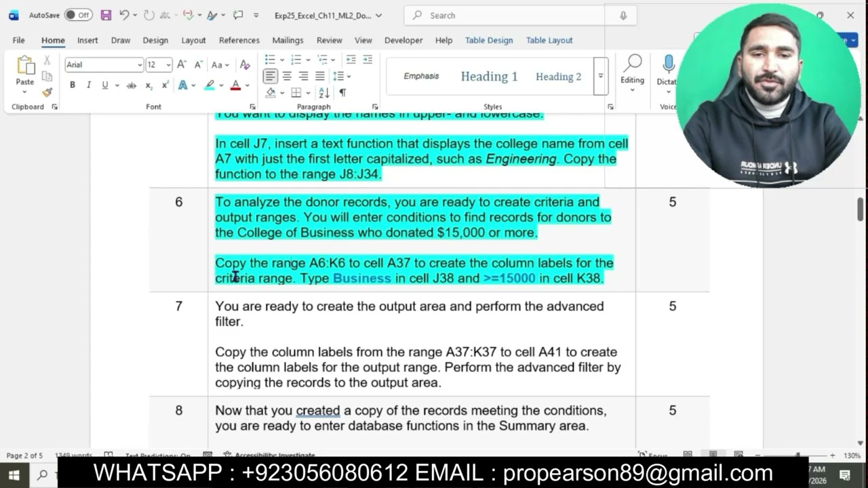Viewport: 868px width, 488px height.
Task: Apply the Heading 1 style
Action: [x=489, y=77]
